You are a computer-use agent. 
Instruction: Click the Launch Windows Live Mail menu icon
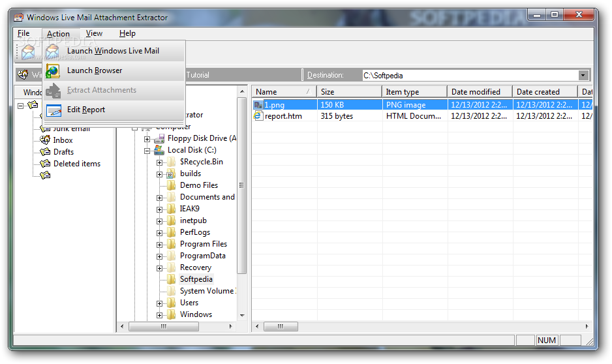(52, 52)
